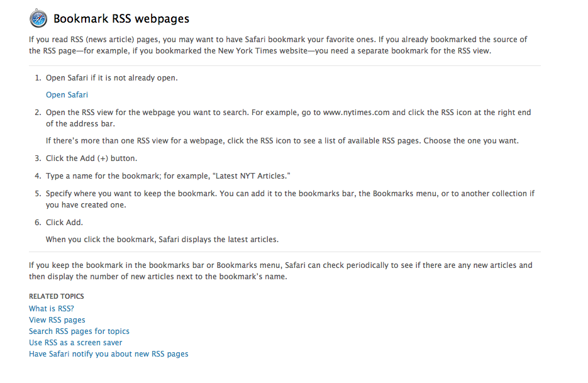Open the "What is RSS?" related topic
The height and width of the screenshot is (383, 588).
click(x=52, y=309)
